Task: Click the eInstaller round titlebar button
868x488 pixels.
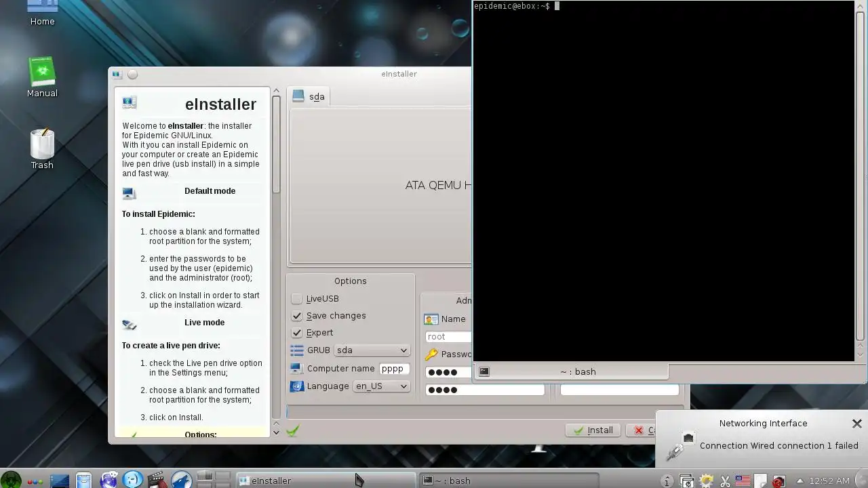Action: click(x=133, y=75)
